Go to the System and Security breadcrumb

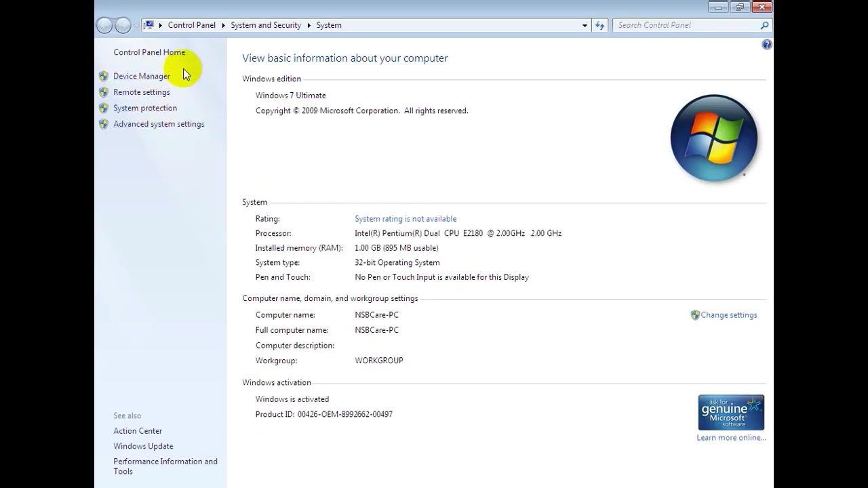click(x=266, y=25)
